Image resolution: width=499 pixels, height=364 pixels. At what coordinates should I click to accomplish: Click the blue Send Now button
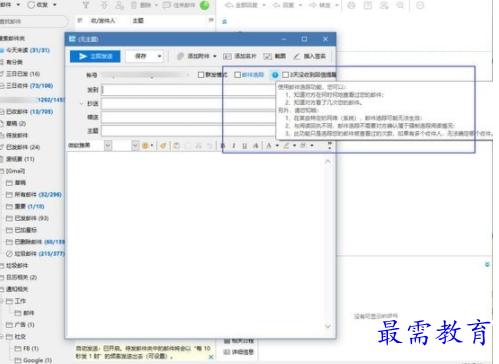point(95,56)
